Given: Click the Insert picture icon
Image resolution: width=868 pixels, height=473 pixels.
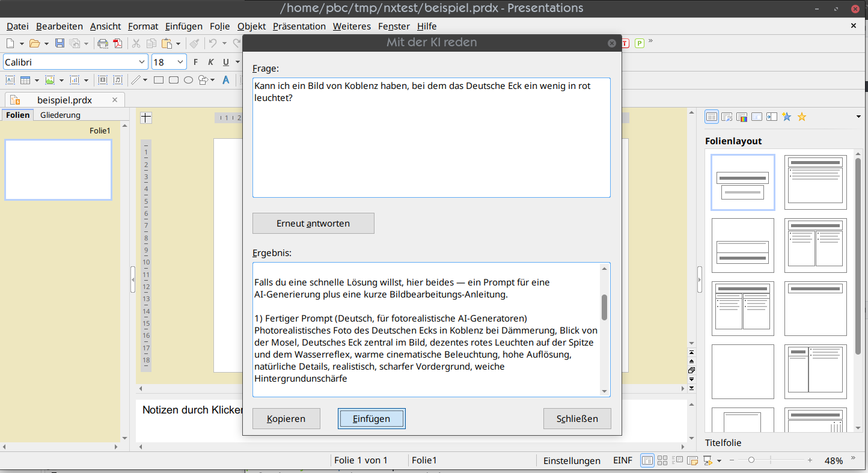Looking at the screenshot, I should coord(50,80).
